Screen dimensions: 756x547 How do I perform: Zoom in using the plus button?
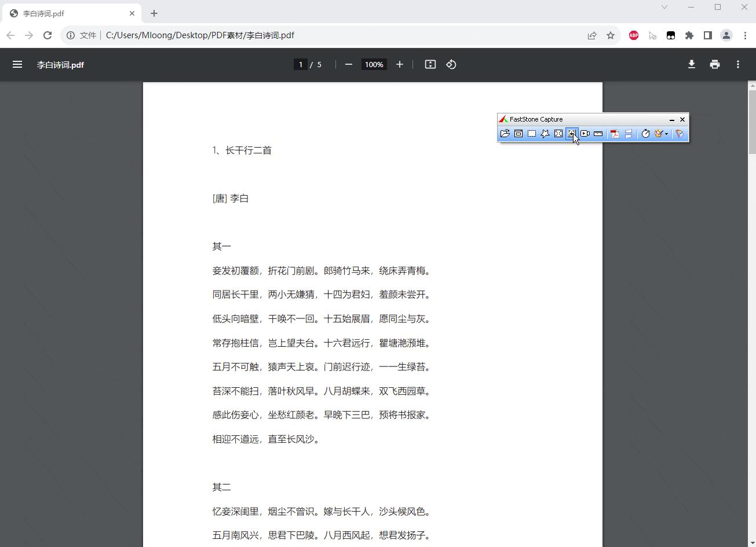point(399,64)
